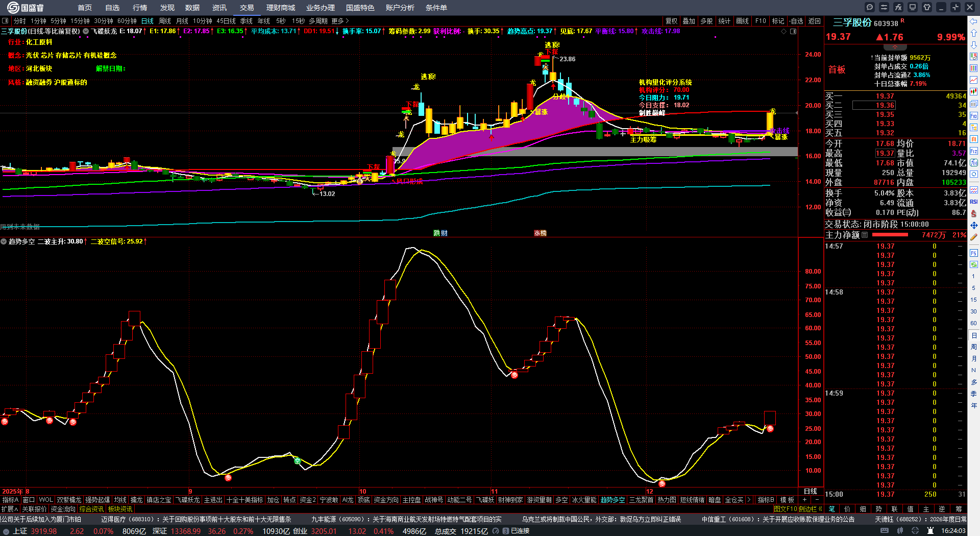Click the red line trend icon on sidebar
980x536 pixels.
[x=974, y=80]
